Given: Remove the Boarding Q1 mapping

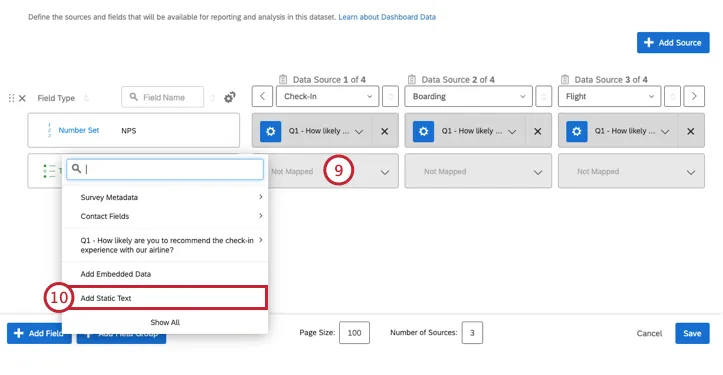Looking at the screenshot, I should [538, 131].
